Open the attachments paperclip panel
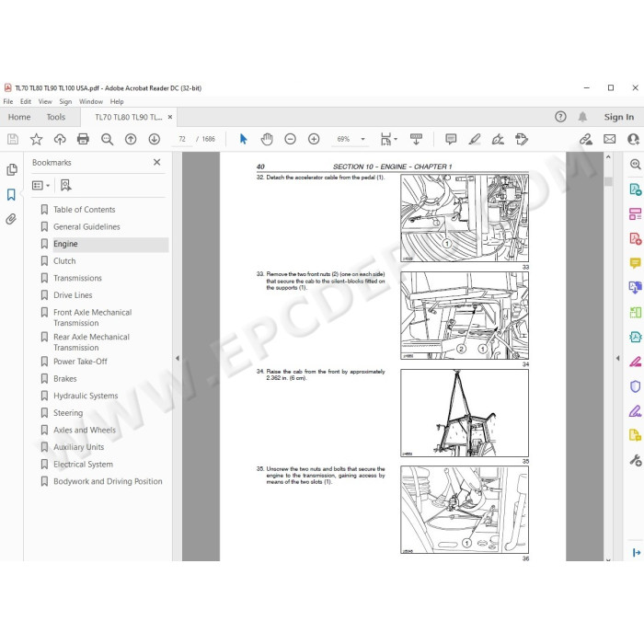The image size is (644, 644). point(11,219)
